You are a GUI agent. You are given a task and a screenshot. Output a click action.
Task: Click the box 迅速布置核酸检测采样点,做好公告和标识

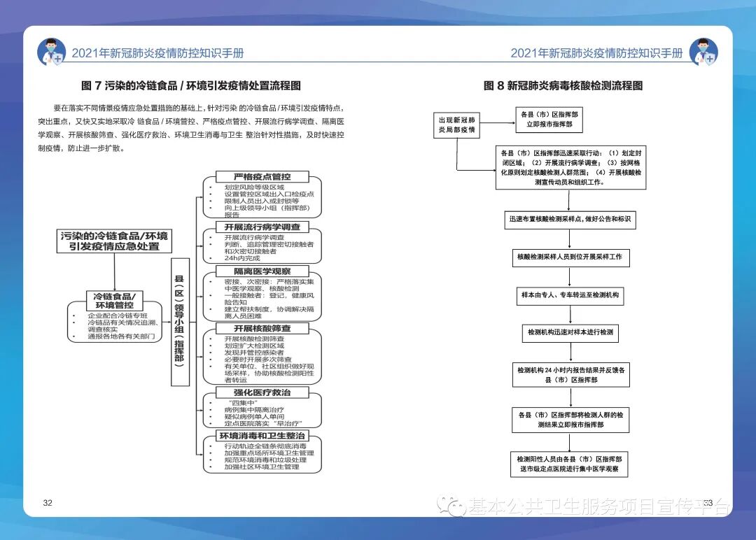[x=570, y=219]
